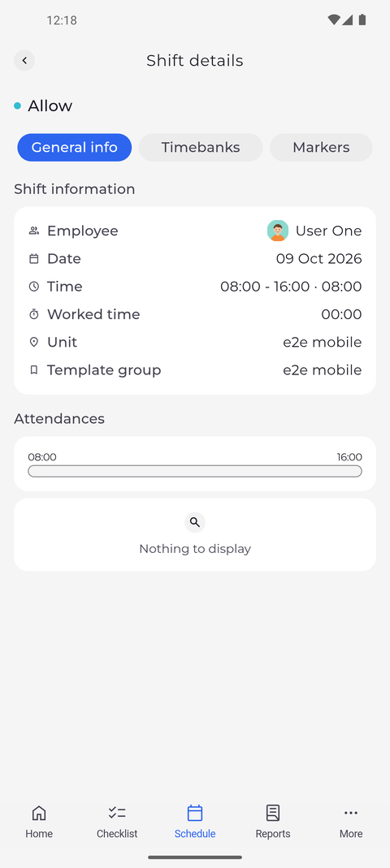Go back using the chevron button
Image resolution: width=390 pixels, height=868 pixels.
point(24,60)
